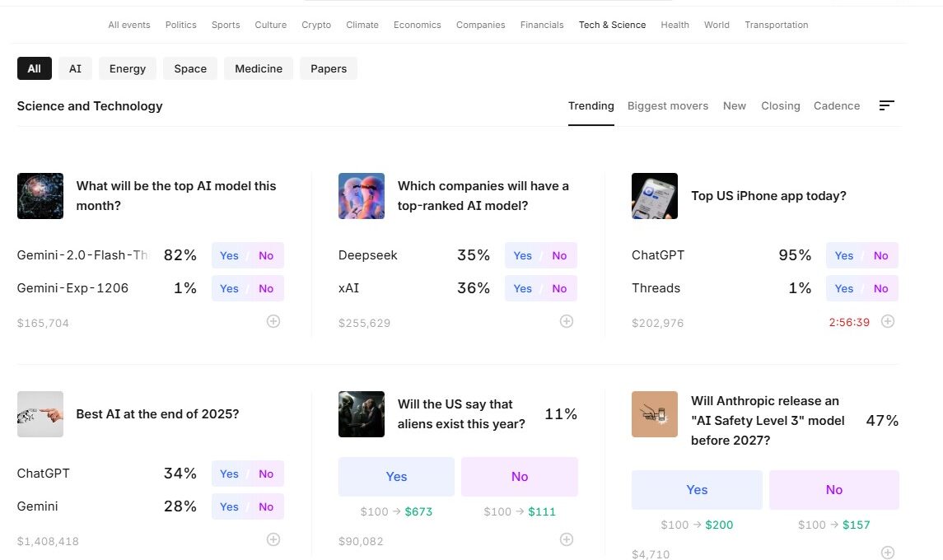This screenshot has width=943, height=560.
Task: Buy No on Deepseek
Action: point(559,255)
